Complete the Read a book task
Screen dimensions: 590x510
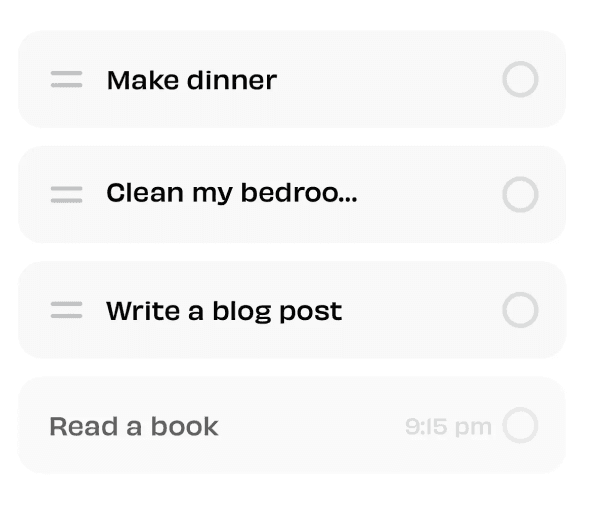click(x=520, y=425)
